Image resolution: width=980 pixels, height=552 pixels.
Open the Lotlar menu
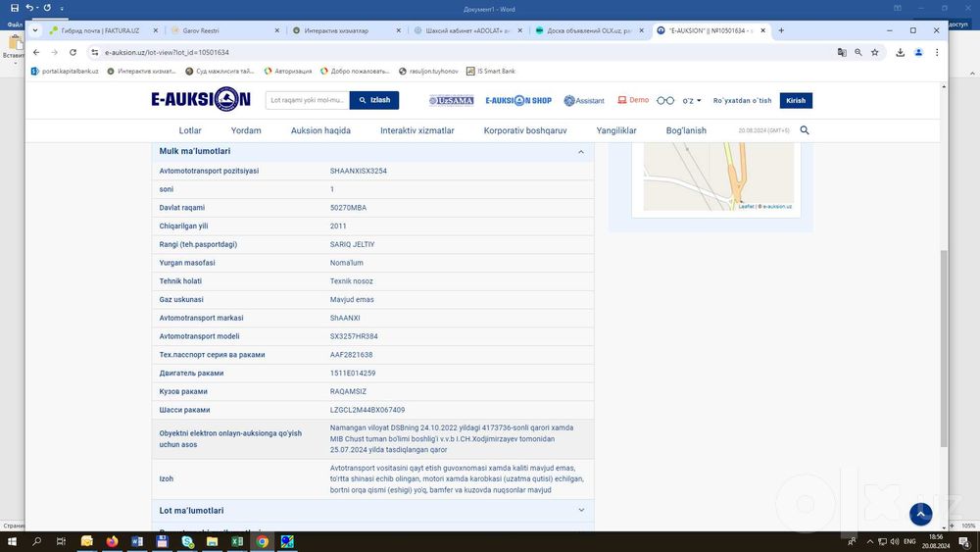[190, 130]
